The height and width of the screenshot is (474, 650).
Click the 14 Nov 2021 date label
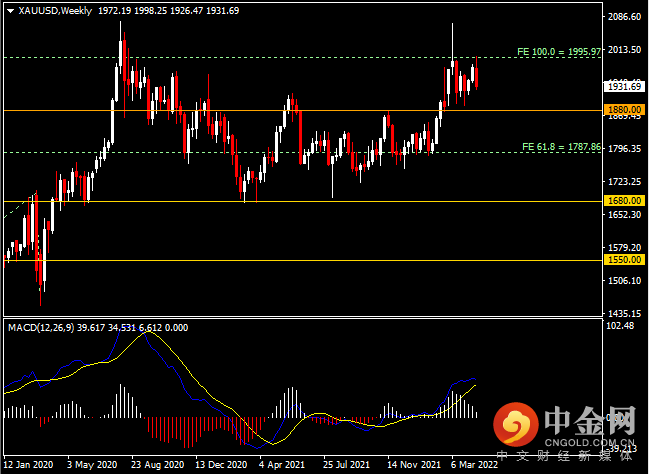414,464
